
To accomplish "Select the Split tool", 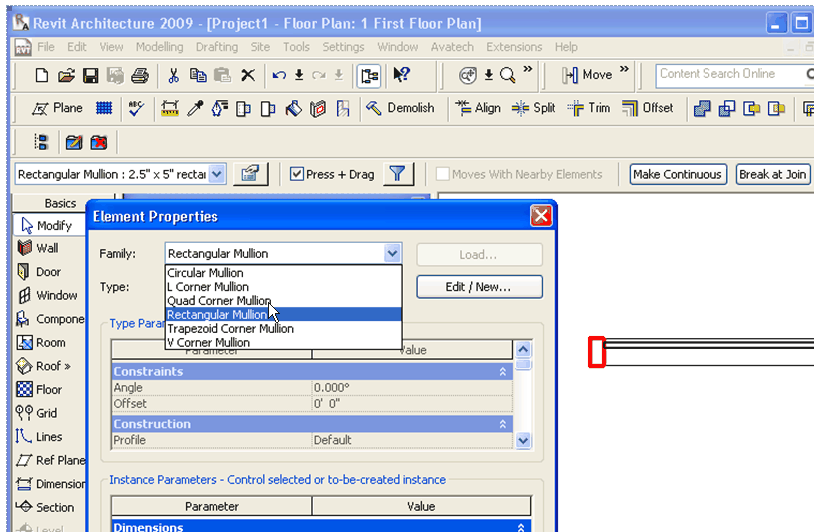I will pyautogui.click(x=533, y=108).
